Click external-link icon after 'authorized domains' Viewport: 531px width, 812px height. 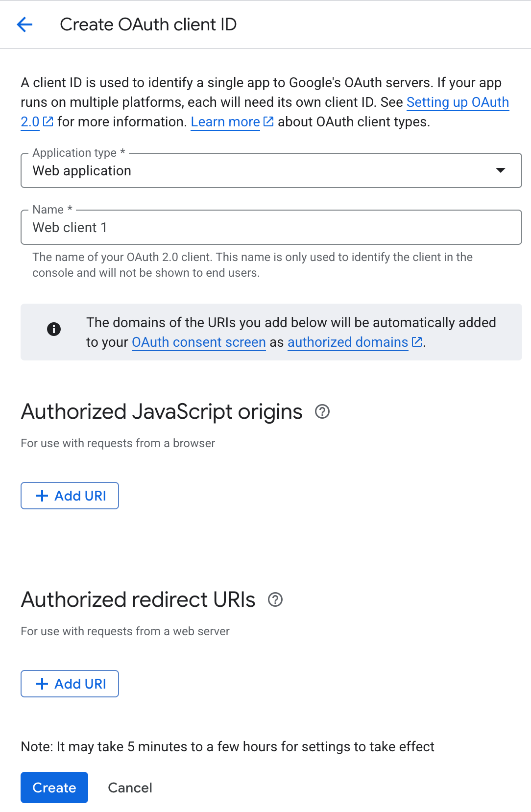[x=417, y=342]
